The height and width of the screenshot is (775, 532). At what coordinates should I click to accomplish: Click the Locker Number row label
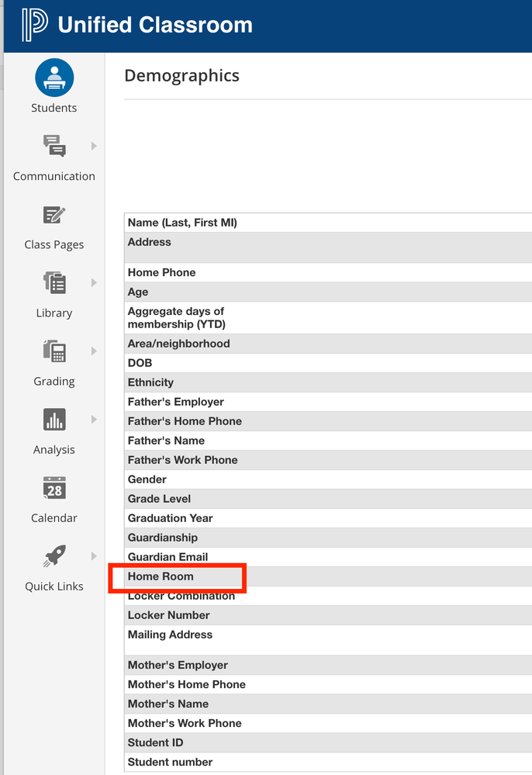[x=168, y=615]
